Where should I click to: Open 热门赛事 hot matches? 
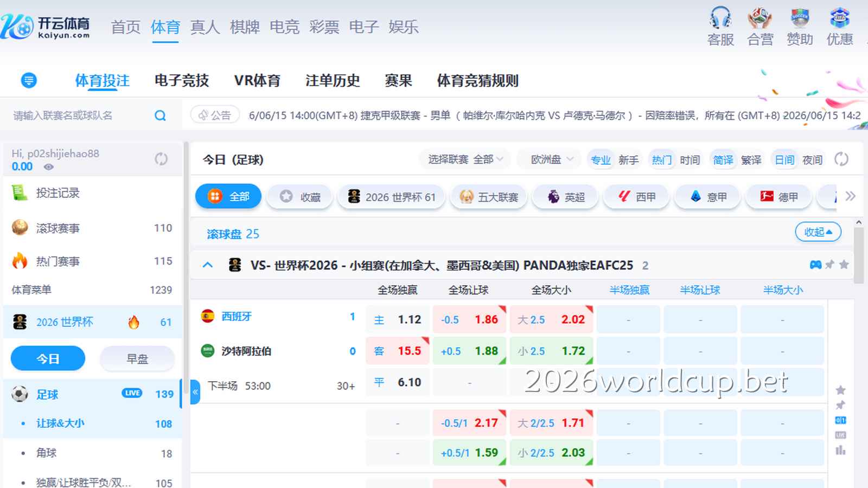tap(92, 261)
